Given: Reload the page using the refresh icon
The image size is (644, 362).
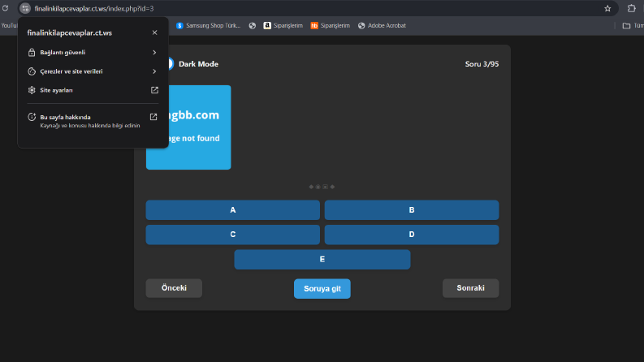Looking at the screenshot, I should [x=6, y=8].
